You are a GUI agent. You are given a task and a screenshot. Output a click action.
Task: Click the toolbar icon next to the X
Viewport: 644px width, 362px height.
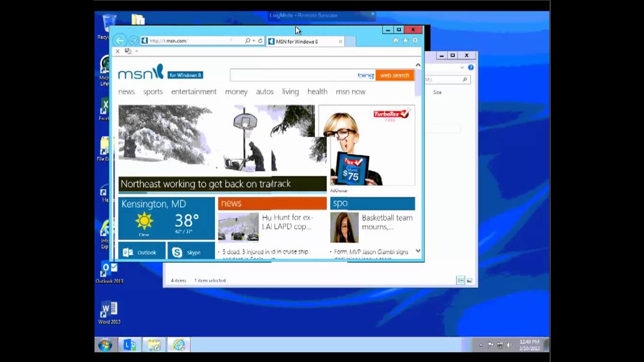pos(128,51)
